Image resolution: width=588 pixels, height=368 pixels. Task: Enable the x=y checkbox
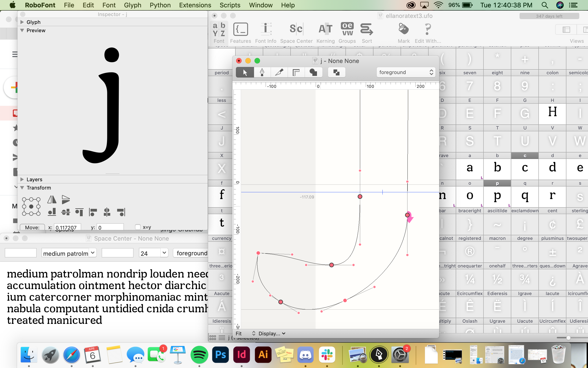[138, 227]
